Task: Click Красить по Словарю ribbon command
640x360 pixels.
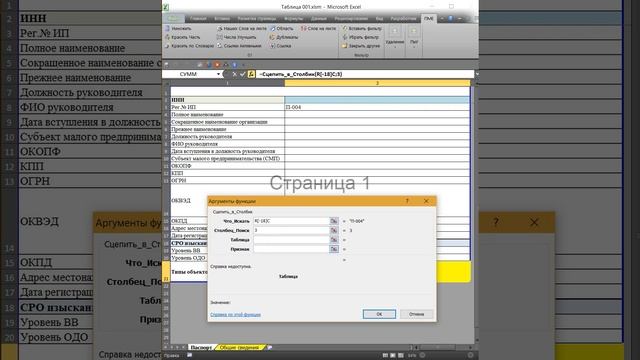Action: pos(189,46)
